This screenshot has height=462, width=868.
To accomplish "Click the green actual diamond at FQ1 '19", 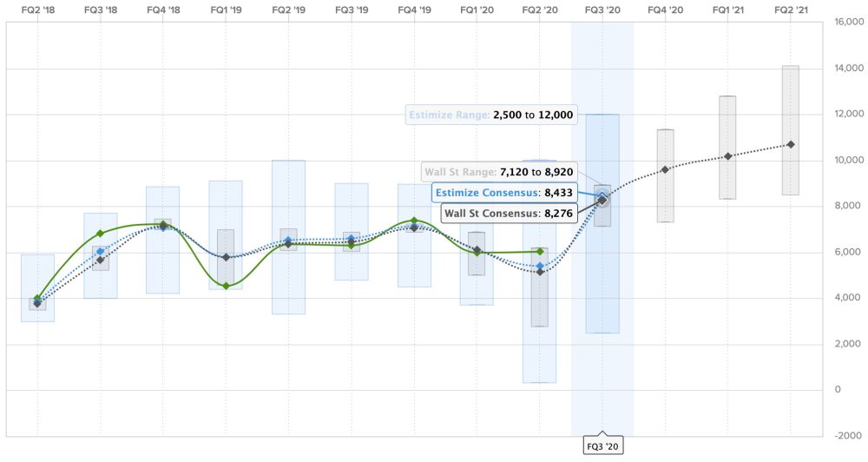I will click(x=226, y=286).
